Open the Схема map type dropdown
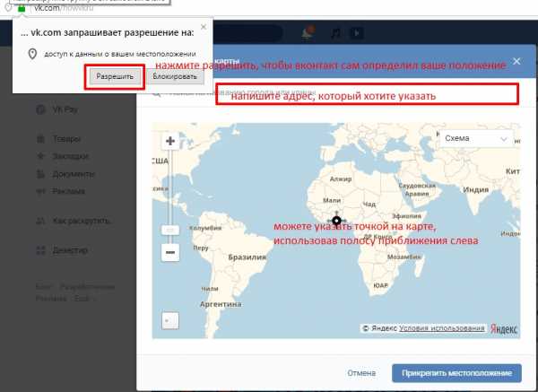The height and width of the screenshot is (392, 538). (x=476, y=138)
